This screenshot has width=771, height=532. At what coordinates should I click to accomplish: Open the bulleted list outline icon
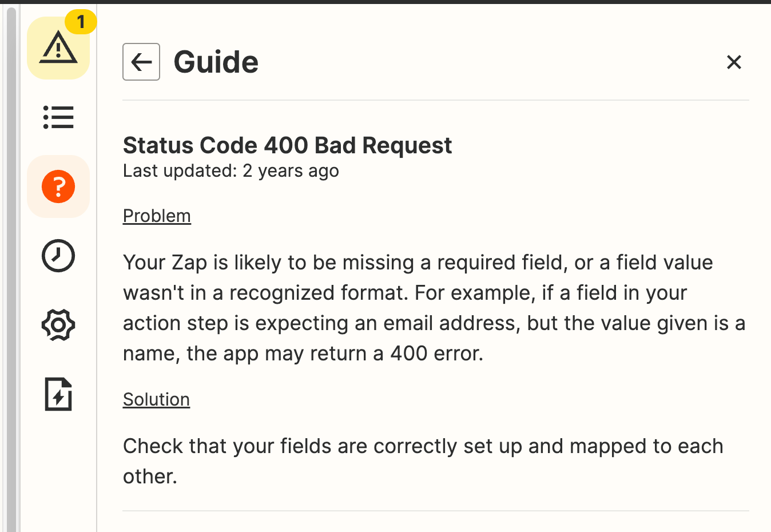[x=58, y=117]
